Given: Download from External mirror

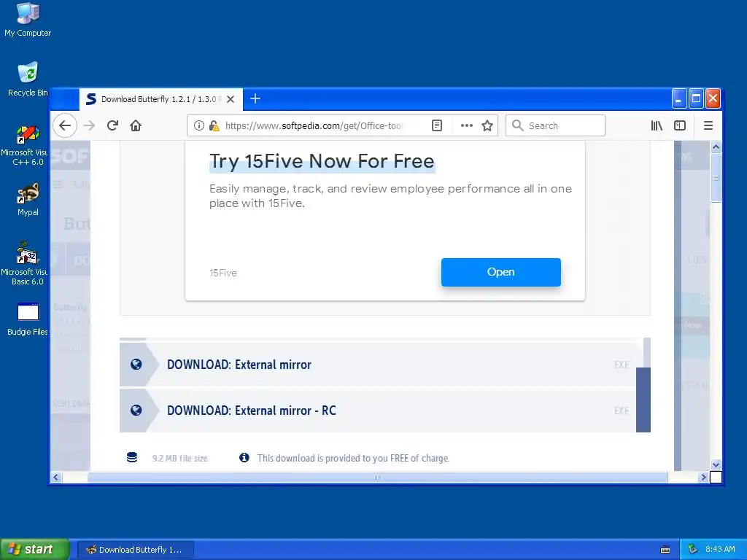Looking at the screenshot, I should coord(377,365).
